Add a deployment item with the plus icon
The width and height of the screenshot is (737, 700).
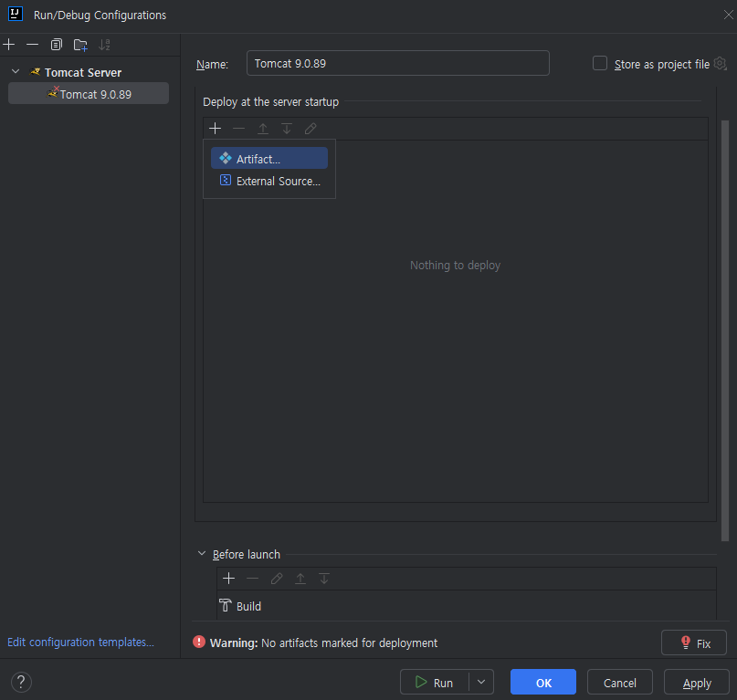coord(216,129)
